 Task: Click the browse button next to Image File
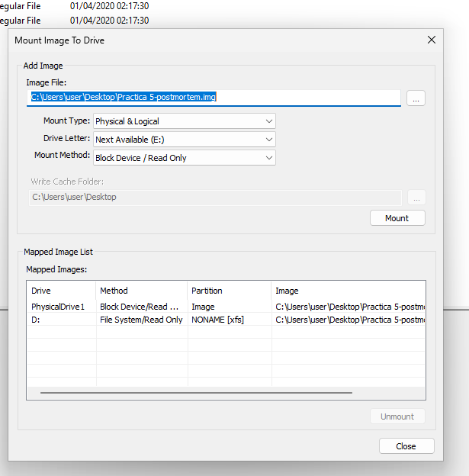416,98
